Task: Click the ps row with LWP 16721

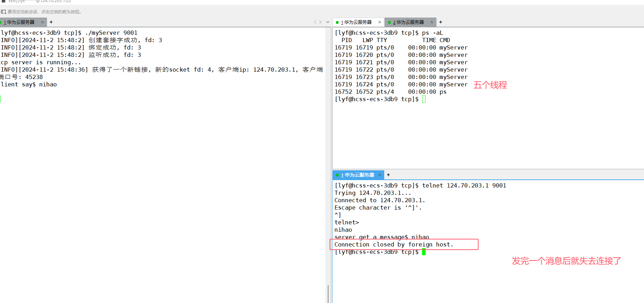Action: click(x=401, y=62)
